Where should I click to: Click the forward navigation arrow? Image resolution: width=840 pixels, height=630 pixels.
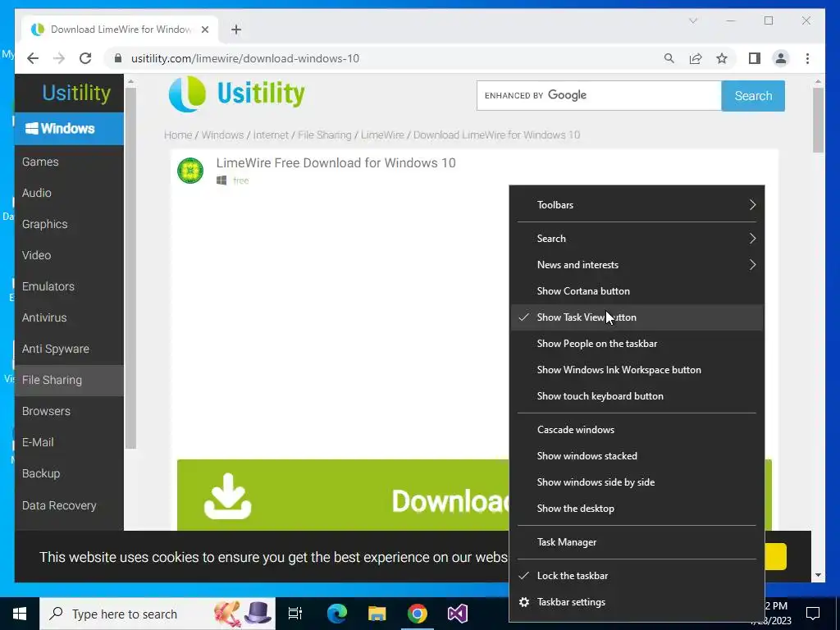point(59,58)
